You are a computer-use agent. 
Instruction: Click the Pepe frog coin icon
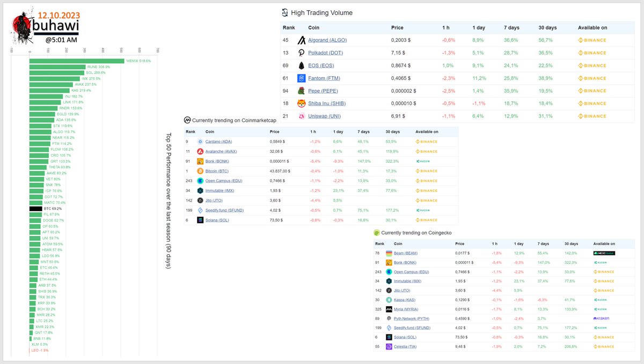[301, 91]
